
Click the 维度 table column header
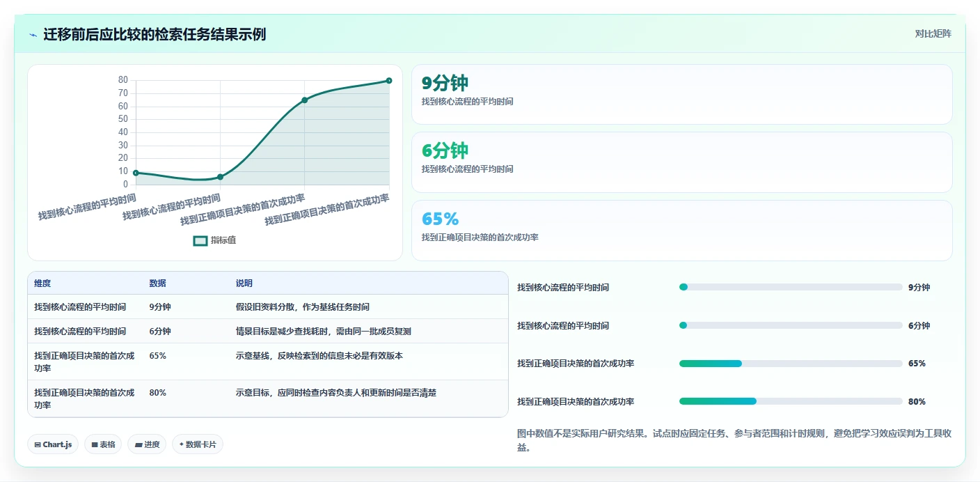[x=42, y=283]
